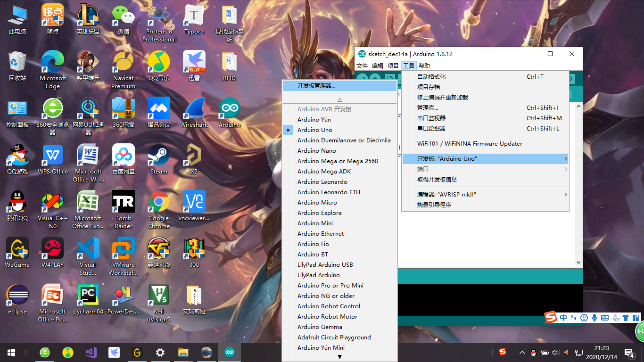Image resolution: width=644 pixels, height=362 pixels.
Task: Choose 串口监视器 menu entry
Action: coord(485,118)
